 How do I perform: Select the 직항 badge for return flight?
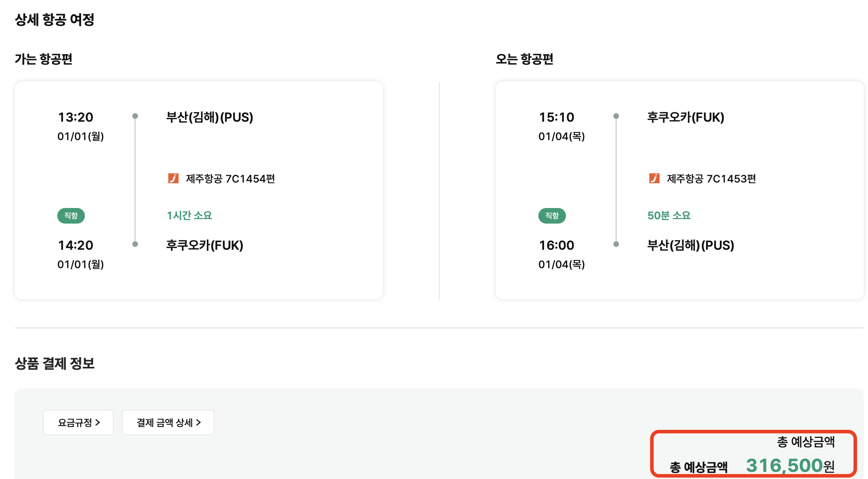pos(552,215)
